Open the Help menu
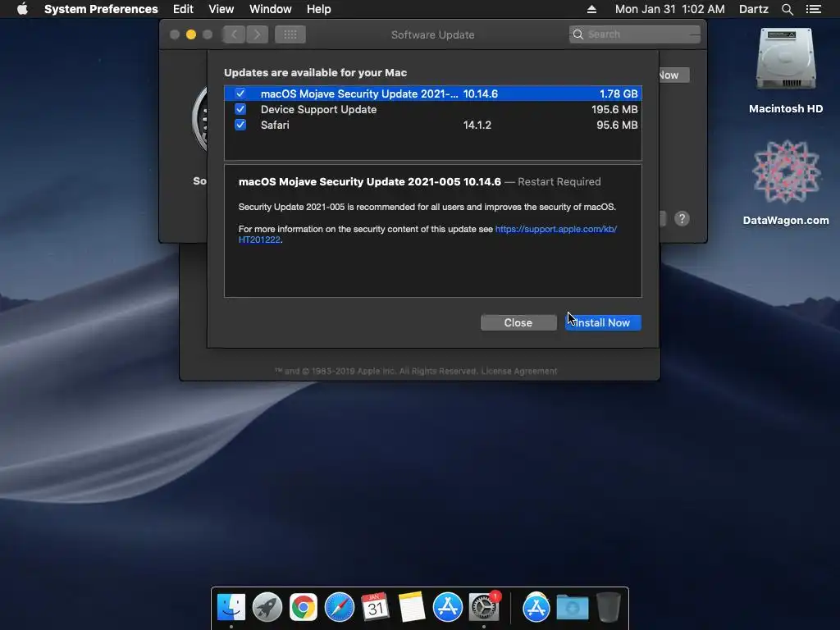 pyautogui.click(x=318, y=9)
